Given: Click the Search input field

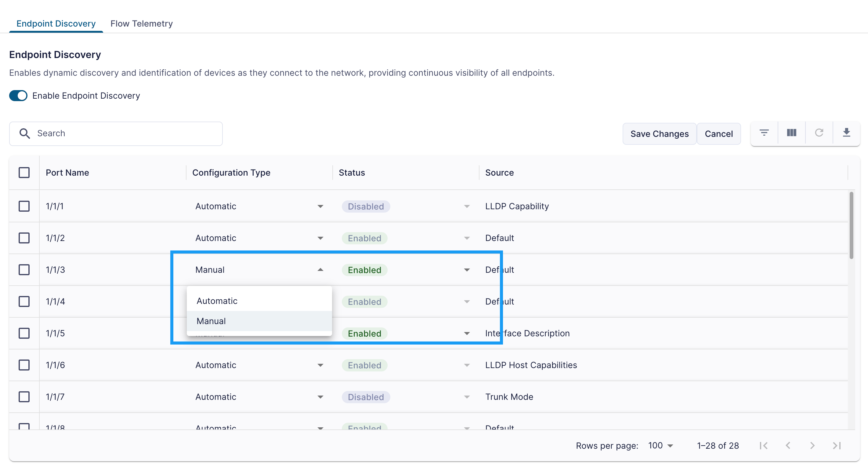Looking at the screenshot, I should point(116,133).
